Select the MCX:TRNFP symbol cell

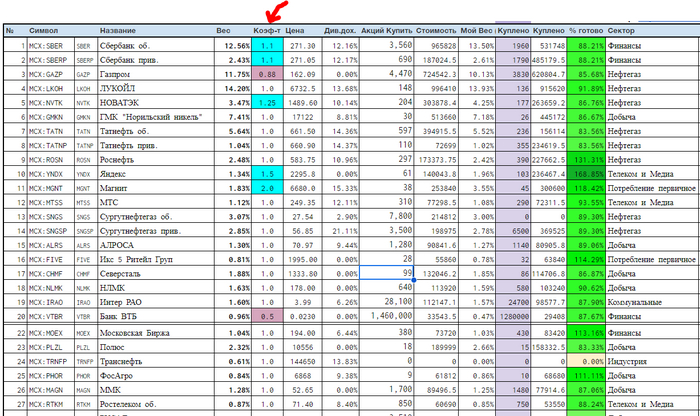48,361
